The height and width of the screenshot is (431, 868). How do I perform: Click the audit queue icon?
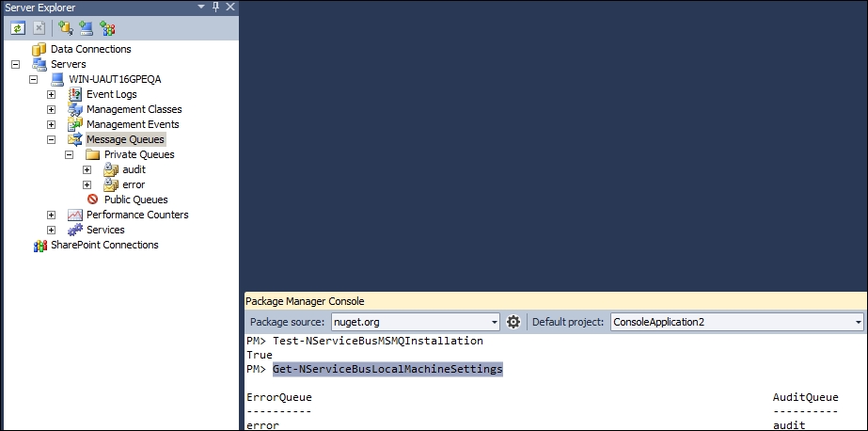click(111, 169)
